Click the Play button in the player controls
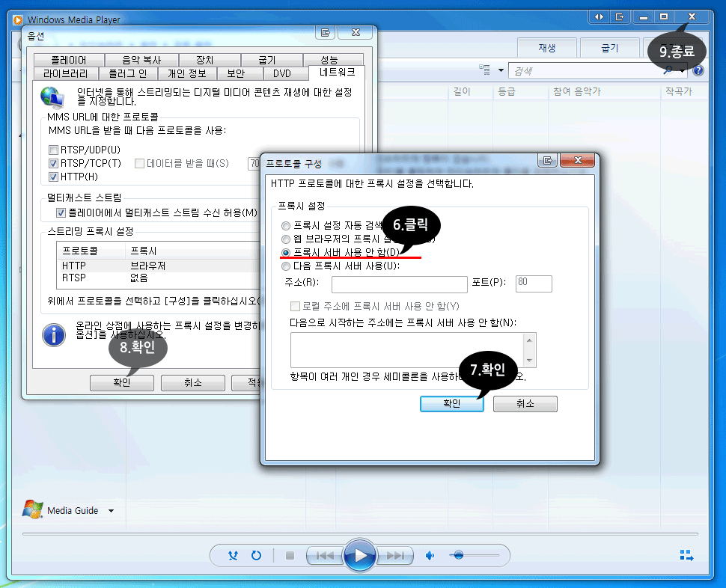 click(x=359, y=555)
